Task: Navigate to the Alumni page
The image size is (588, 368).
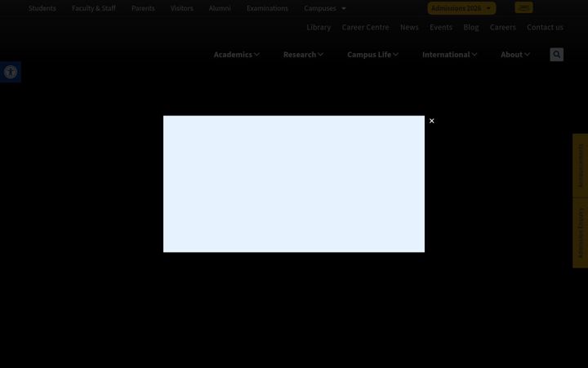Action: click(220, 8)
